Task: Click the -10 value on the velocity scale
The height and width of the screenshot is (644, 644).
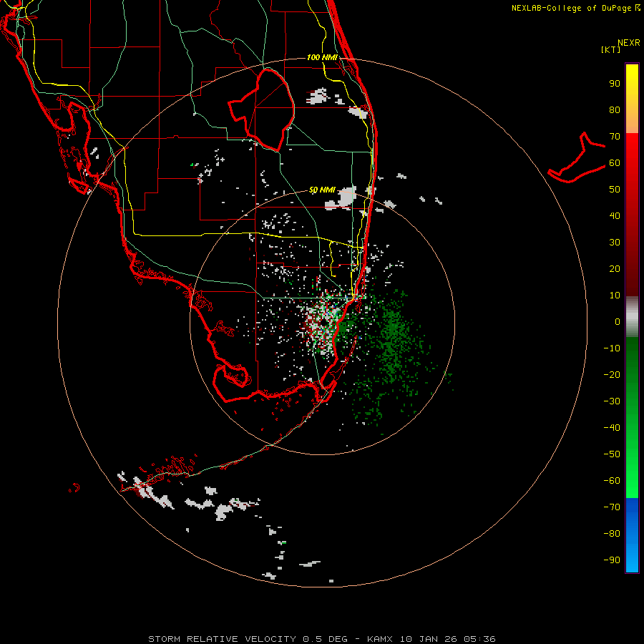Action: point(612,348)
